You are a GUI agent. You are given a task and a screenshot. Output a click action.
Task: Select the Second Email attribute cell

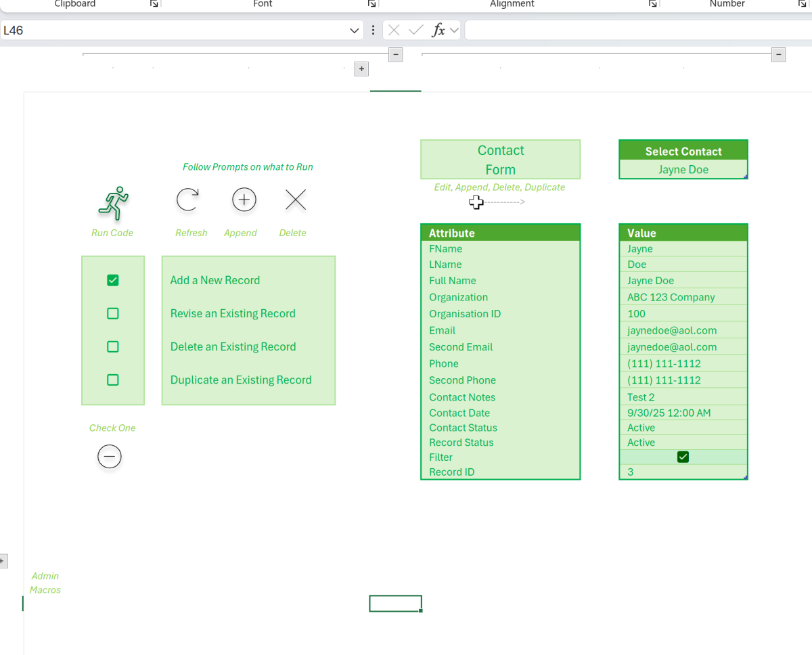(501, 347)
